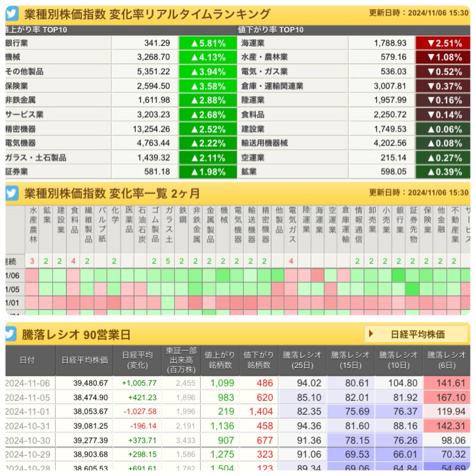Click the ▼1.08% change cell
Image resolution: width=476 pixels, height=476 pixels.
[x=443, y=57]
